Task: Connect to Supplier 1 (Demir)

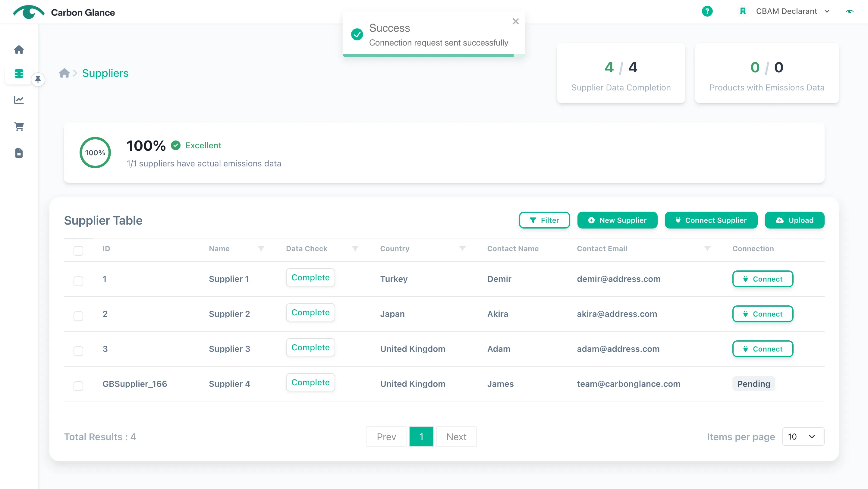Action: pyautogui.click(x=763, y=279)
